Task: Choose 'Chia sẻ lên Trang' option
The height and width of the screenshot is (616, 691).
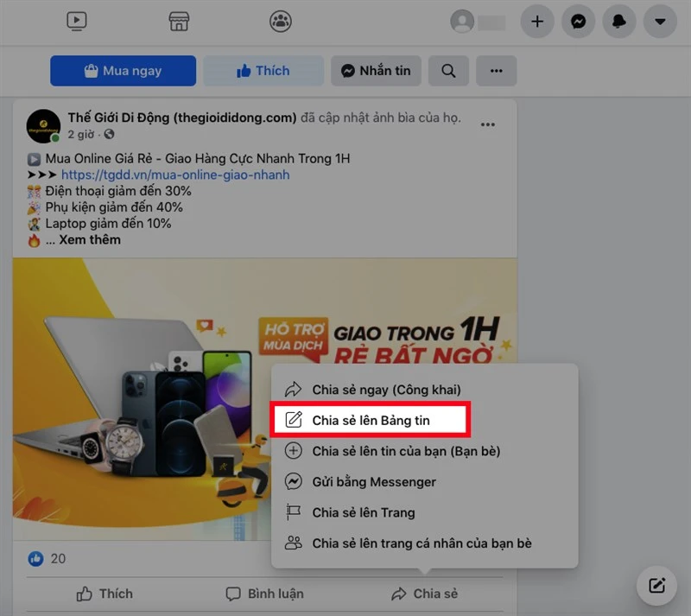Action: point(363,512)
